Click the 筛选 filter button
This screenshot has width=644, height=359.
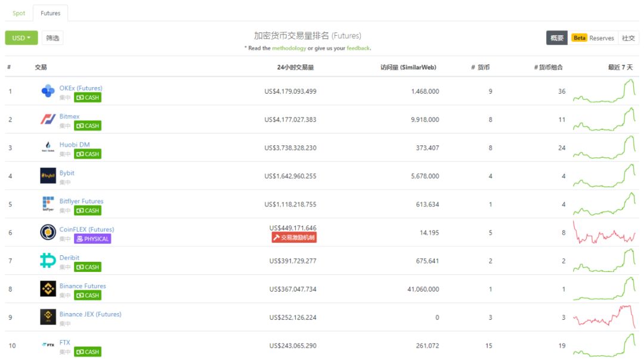tap(52, 38)
